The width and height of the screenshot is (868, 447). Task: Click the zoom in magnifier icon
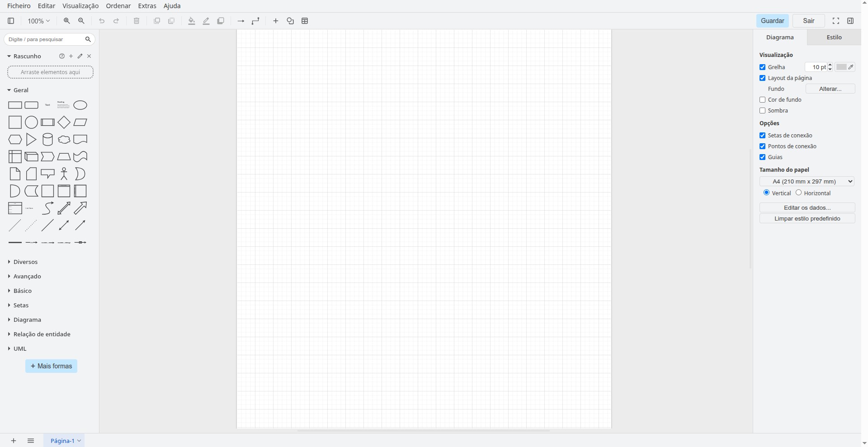67,21
